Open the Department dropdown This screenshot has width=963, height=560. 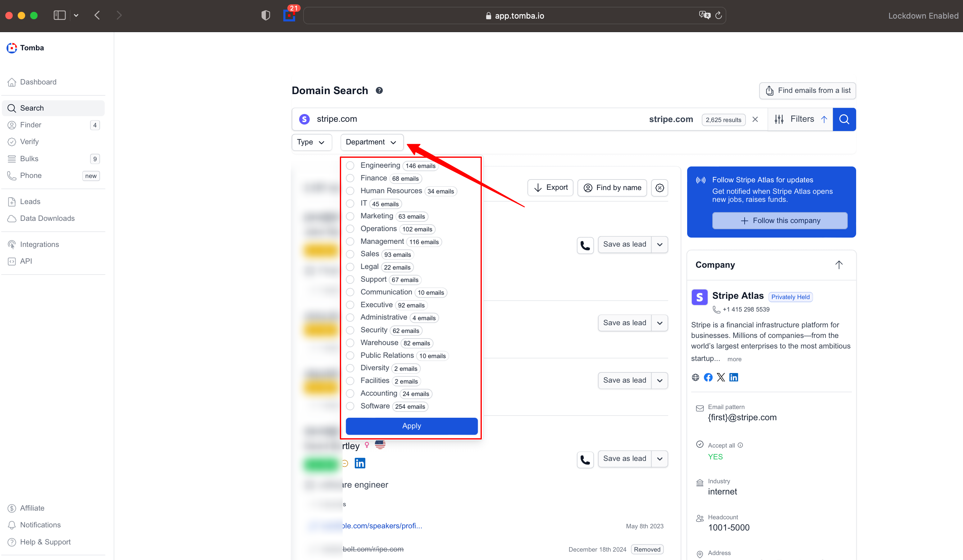[372, 142]
